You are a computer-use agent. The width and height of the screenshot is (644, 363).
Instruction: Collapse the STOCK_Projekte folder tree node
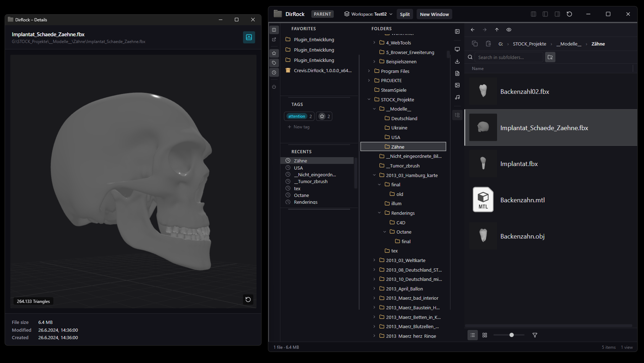tap(369, 100)
